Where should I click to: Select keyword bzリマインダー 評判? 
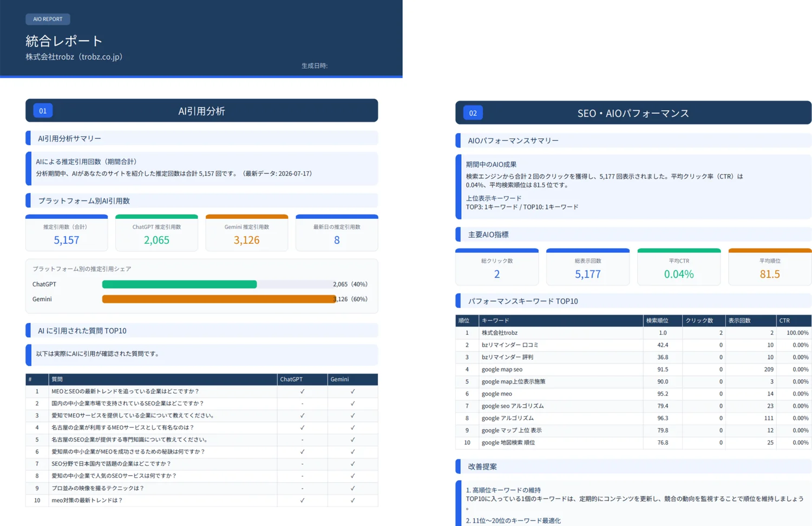[x=507, y=357]
